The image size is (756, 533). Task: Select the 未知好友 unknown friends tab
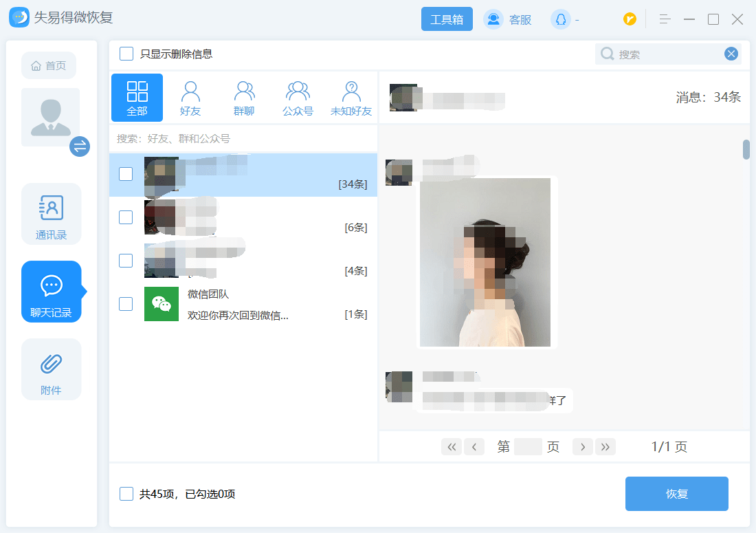[351, 98]
